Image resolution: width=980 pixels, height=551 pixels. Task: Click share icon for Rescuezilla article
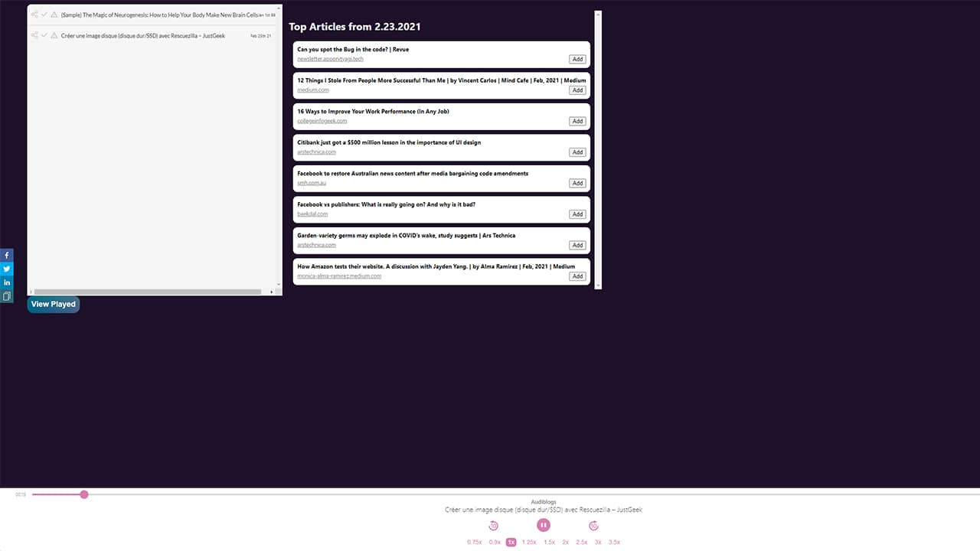(34, 35)
